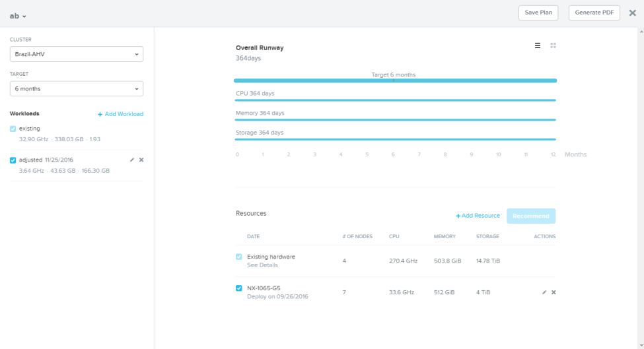Toggle the existing workload checkbox

(13, 129)
